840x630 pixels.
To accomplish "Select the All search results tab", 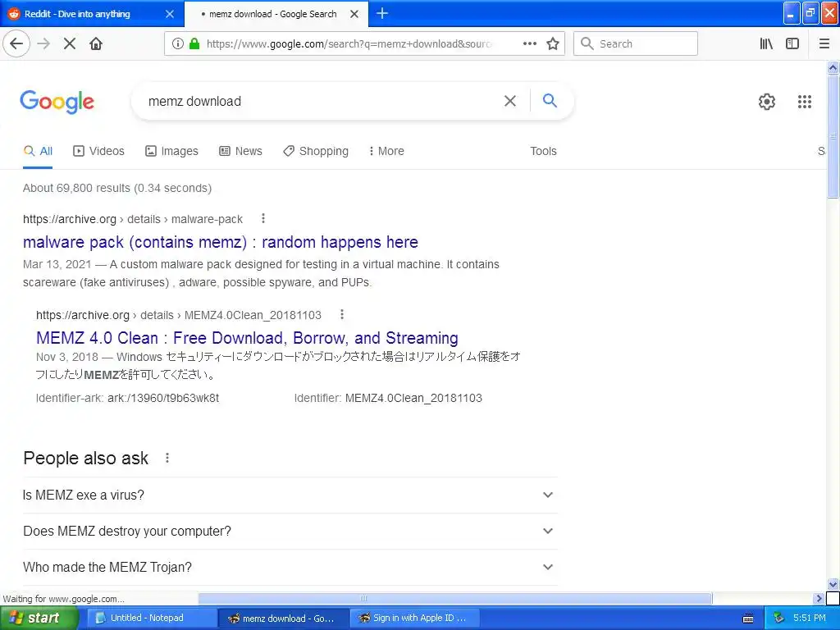I will coord(38,151).
